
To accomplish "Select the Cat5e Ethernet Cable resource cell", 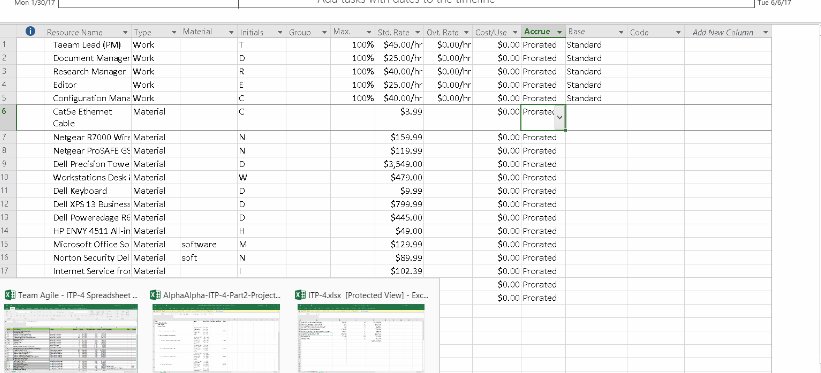I will tap(87, 117).
